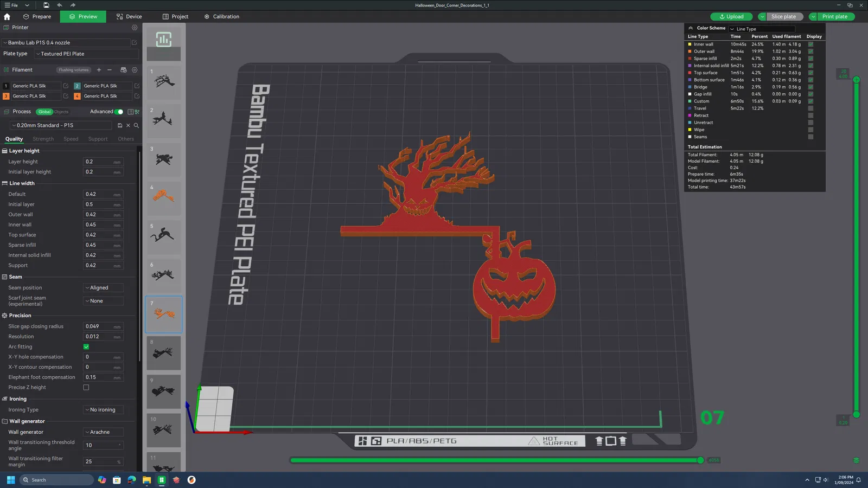The width and height of the screenshot is (868, 488).
Task: Click filament 3 orange color swatch
Action: pyautogui.click(x=6, y=96)
